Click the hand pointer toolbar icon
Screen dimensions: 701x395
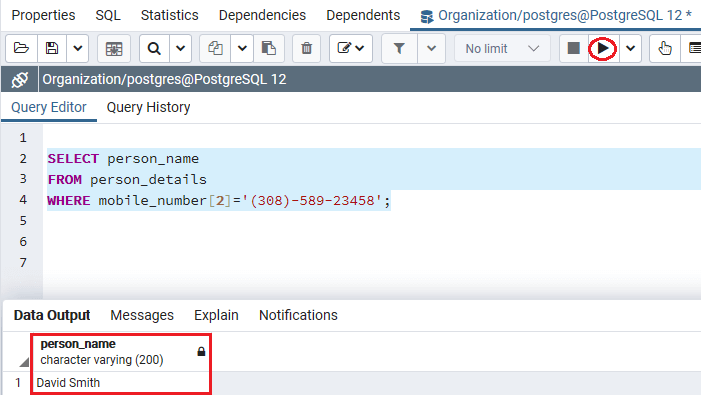coord(665,48)
